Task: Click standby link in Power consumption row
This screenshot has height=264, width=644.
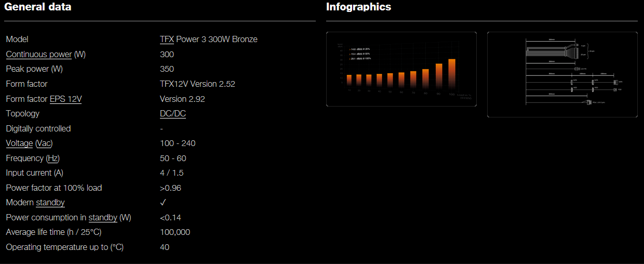Action: tap(103, 217)
